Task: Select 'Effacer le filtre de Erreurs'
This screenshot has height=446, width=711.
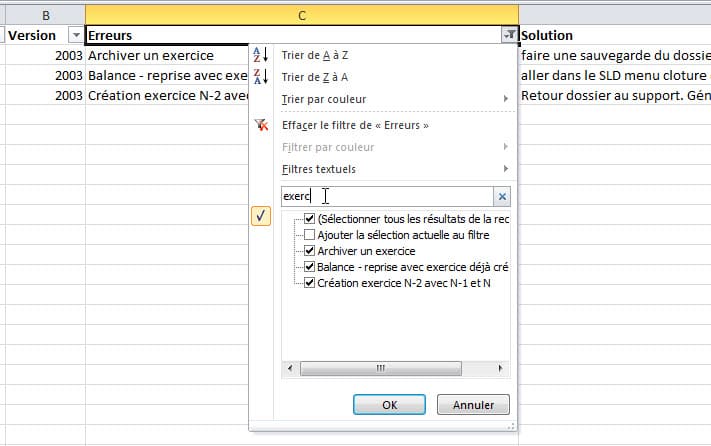Action: (356, 125)
